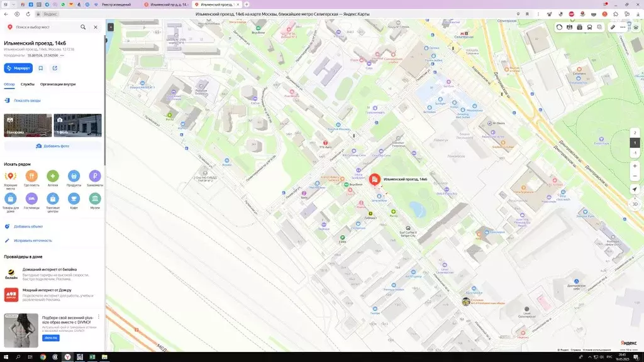Click the blue Маршрут button

coord(18,68)
